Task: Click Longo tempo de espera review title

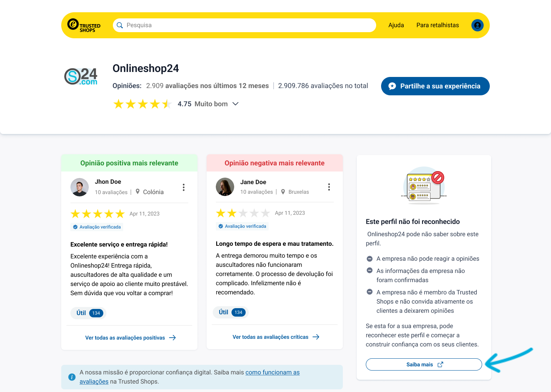Action: click(275, 244)
